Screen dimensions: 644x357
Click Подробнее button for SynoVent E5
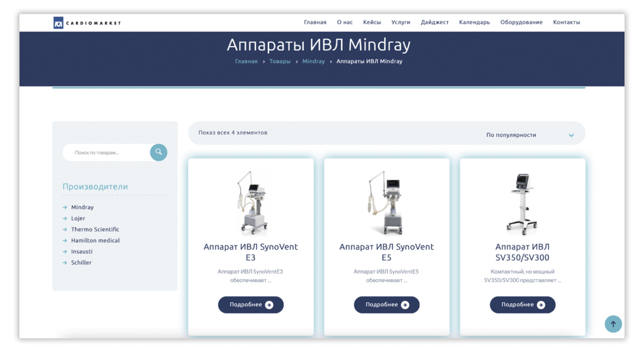pyautogui.click(x=387, y=305)
